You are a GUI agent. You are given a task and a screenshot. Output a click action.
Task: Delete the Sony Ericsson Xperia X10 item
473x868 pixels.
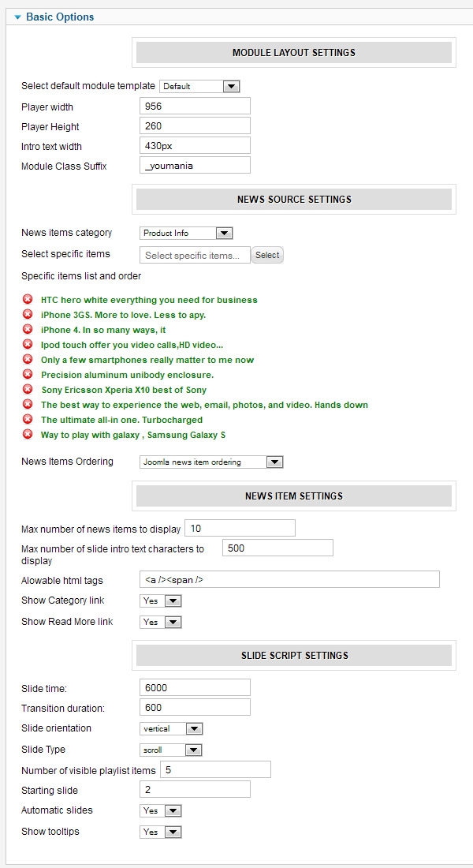(x=28, y=390)
